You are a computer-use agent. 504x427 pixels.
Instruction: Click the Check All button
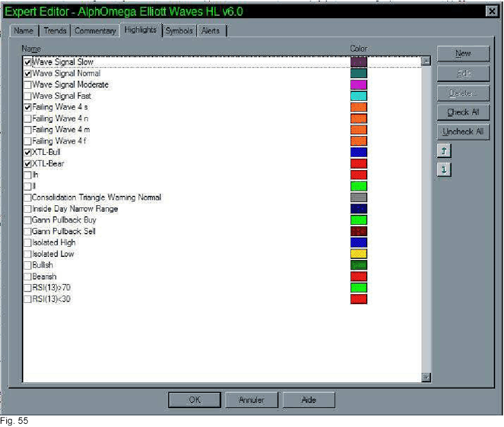coord(463,113)
